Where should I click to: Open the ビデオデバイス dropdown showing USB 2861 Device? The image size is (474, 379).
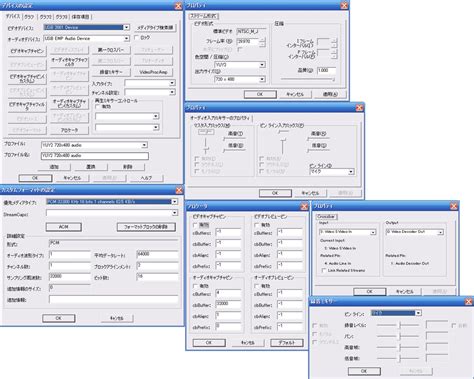(127, 27)
